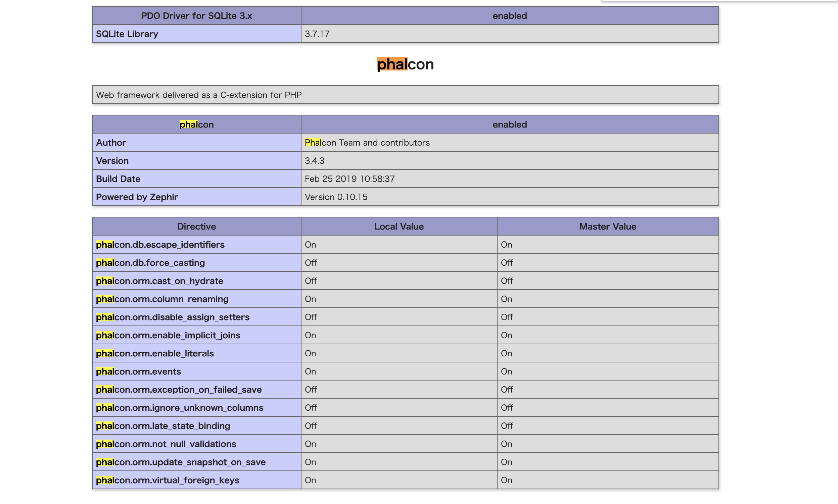Screen dimensions: 838x504
Task: Select 'phalcon.orm.ignore_unknown_columns' directive
Action: click(179, 408)
